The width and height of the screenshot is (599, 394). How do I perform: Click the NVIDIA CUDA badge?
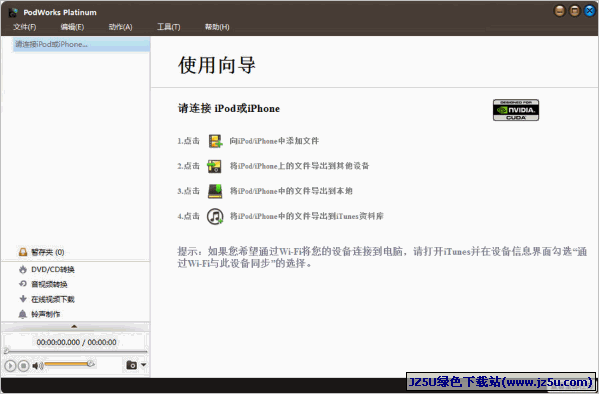[516, 110]
